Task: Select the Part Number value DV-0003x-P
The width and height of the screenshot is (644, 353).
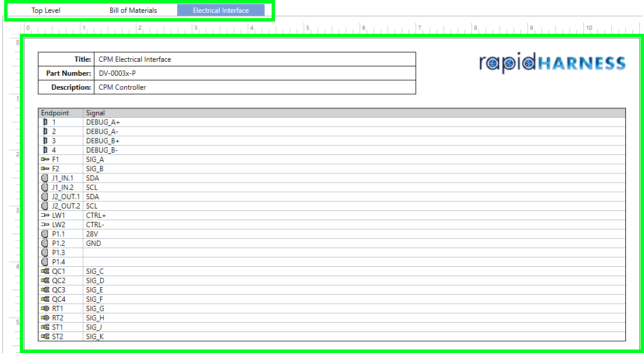Action: (118, 73)
